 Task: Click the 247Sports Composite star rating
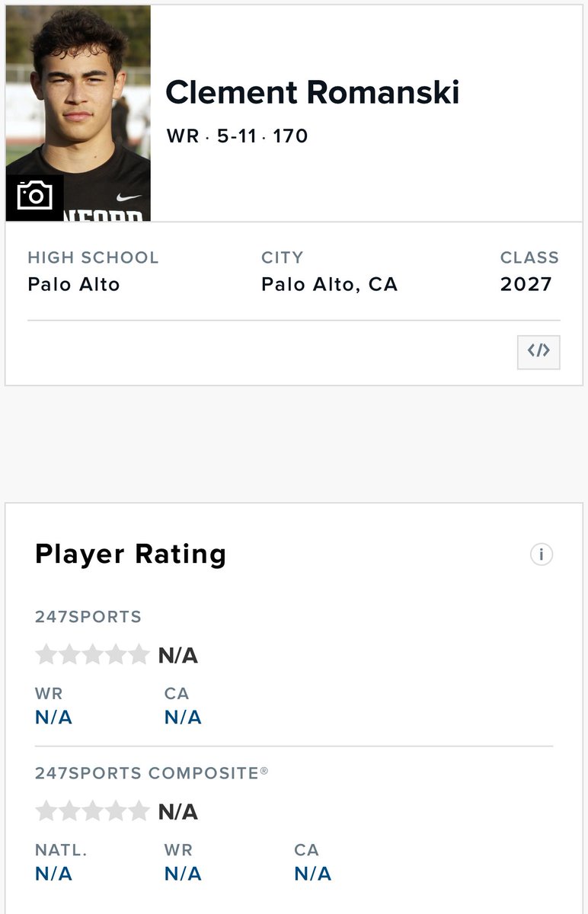(x=92, y=811)
